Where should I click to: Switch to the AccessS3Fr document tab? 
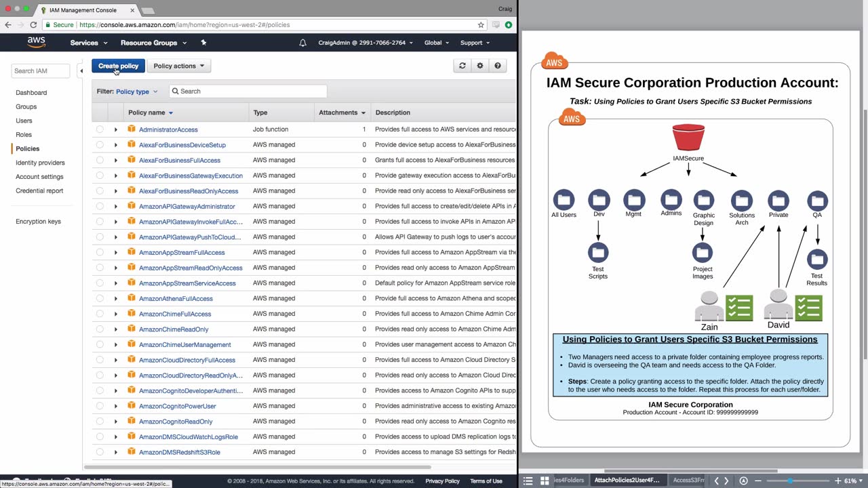pos(688,481)
